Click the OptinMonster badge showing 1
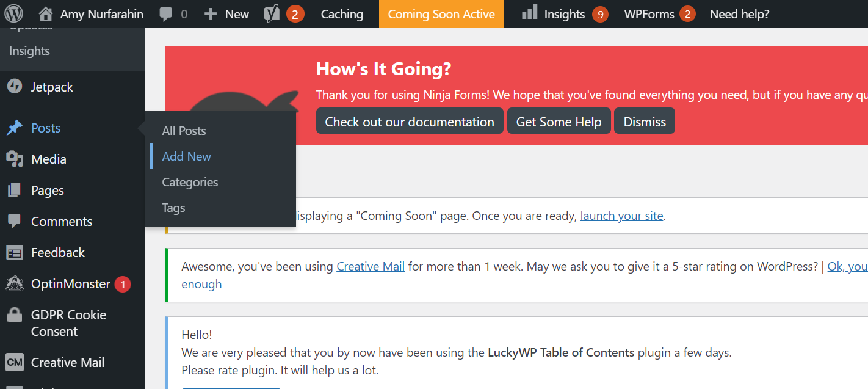Viewport: 868px width, 389px height. [123, 284]
